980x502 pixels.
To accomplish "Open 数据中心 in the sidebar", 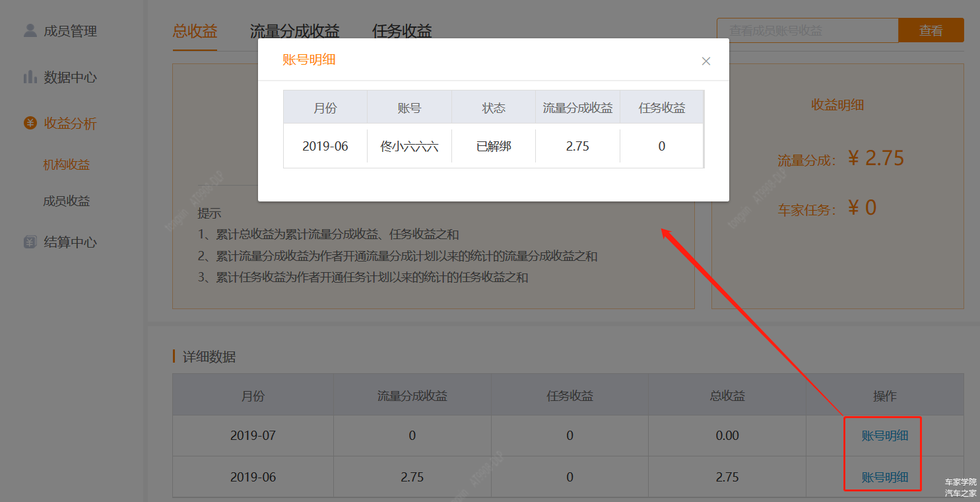I will [70, 77].
